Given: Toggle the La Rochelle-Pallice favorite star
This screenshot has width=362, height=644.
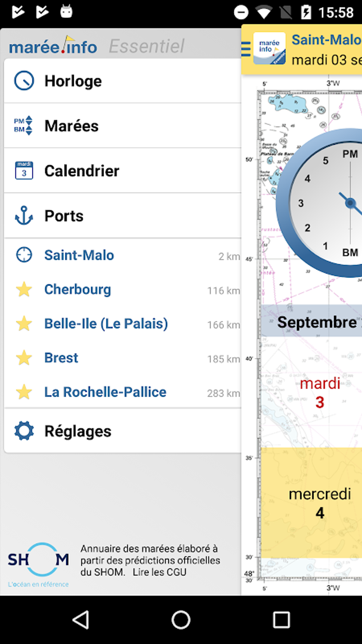Looking at the screenshot, I should [x=24, y=392].
